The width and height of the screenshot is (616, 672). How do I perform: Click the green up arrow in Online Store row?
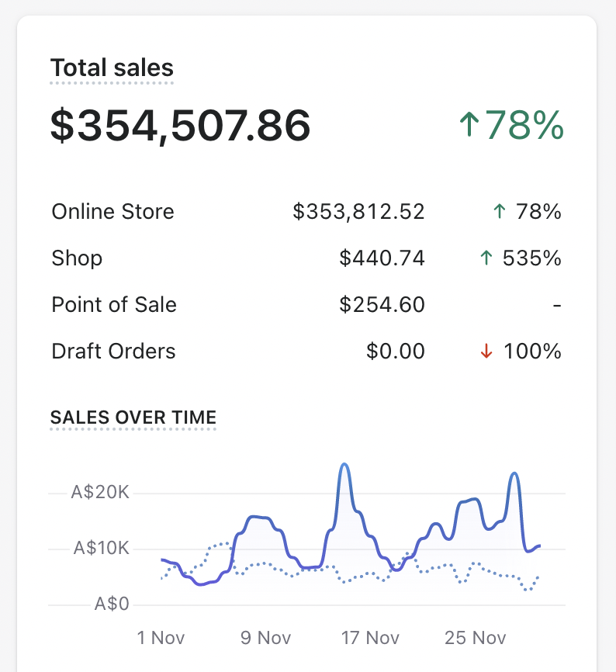500,212
